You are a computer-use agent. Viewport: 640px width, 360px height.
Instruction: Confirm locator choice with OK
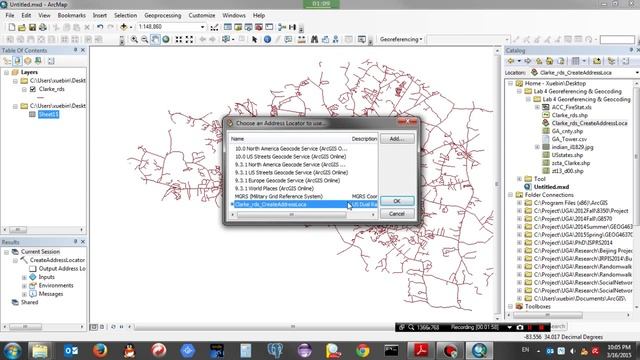pos(397,201)
